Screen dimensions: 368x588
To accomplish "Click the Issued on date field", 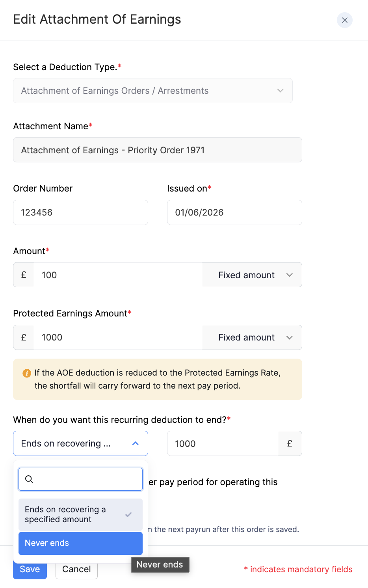I will pyautogui.click(x=234, y=212).
